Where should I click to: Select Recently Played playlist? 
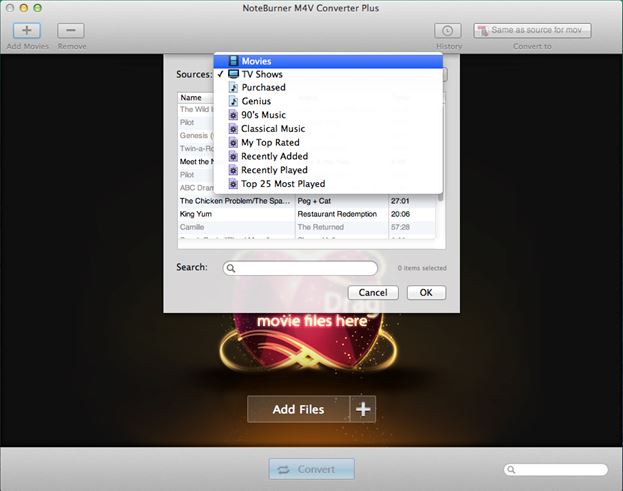328,170
